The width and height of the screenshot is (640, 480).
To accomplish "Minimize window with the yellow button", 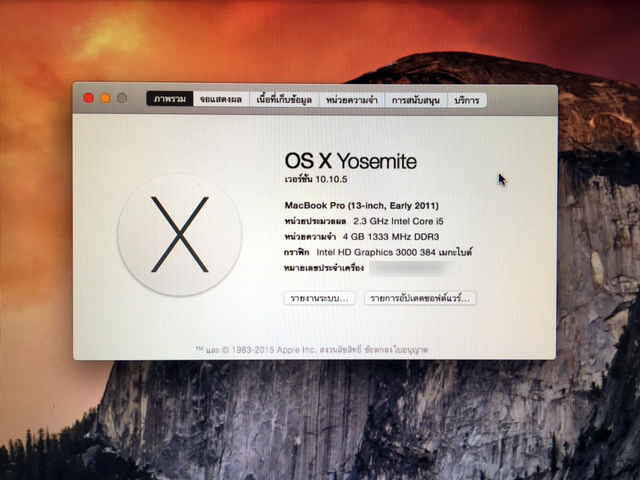I will [x=105, y=98].
